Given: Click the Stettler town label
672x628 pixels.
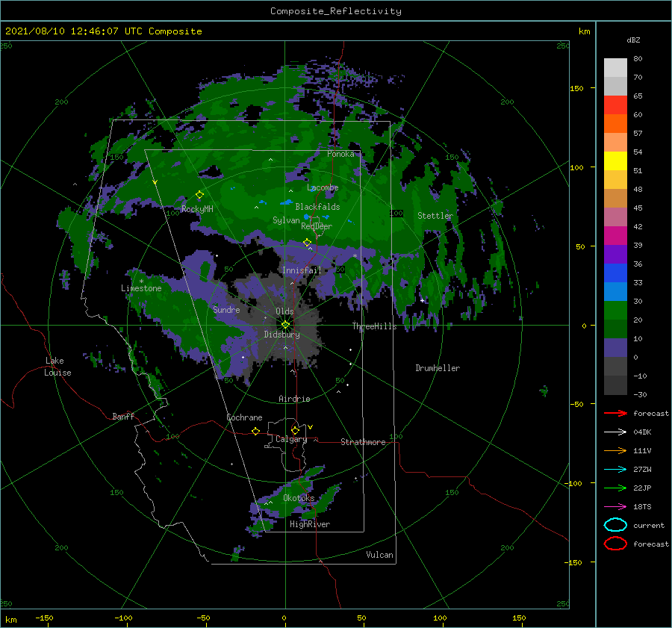Looking at the screenshot, I should (435, 216).
